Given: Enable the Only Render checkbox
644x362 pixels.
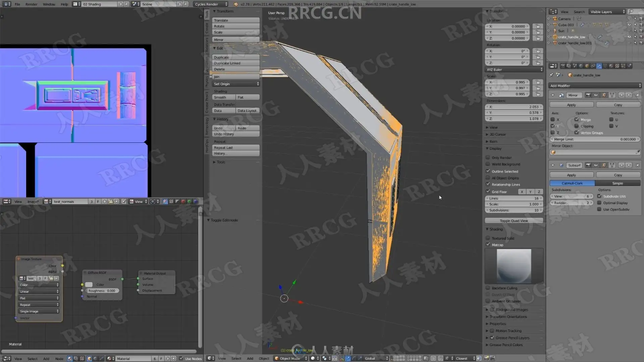Looking at the screenshot, I should 488,157.
